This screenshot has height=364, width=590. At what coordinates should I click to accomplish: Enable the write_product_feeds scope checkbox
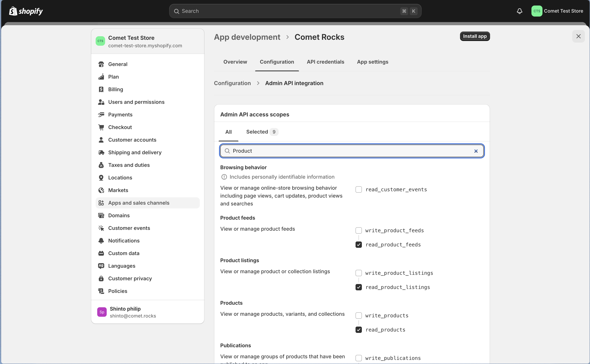click(x=359, y=230)
